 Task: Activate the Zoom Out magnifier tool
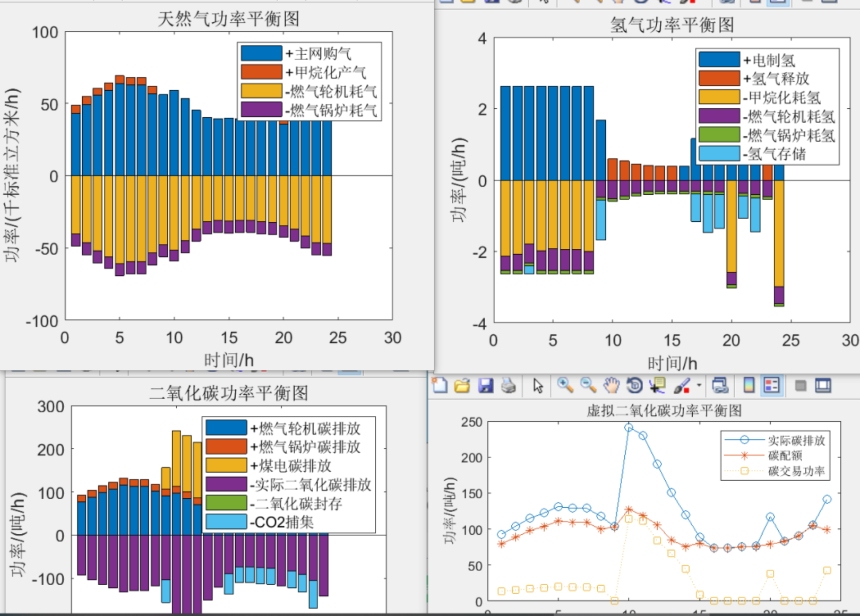[588, 385]
